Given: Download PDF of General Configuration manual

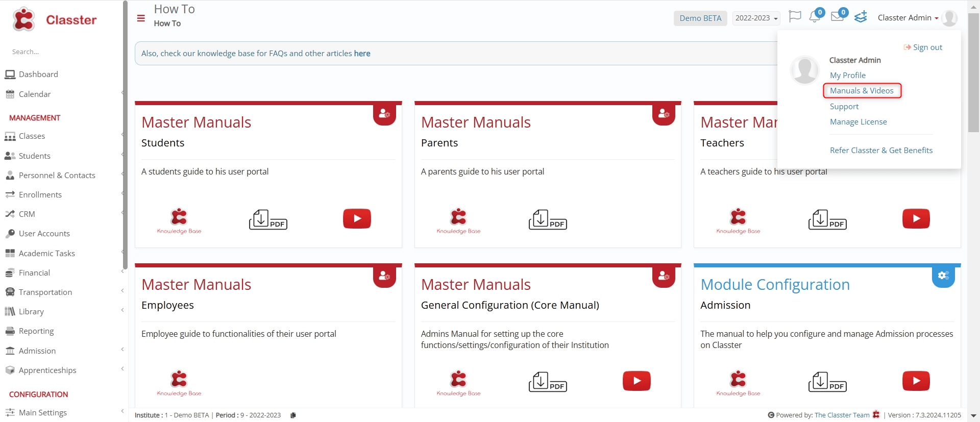Looking at the screenshot, I should point(548,382).
